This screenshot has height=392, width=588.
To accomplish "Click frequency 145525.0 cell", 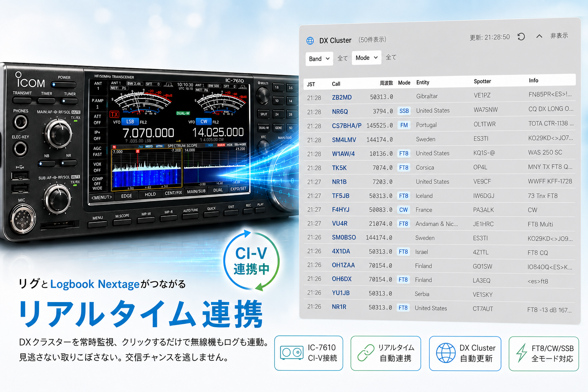I will click(379, 126).
